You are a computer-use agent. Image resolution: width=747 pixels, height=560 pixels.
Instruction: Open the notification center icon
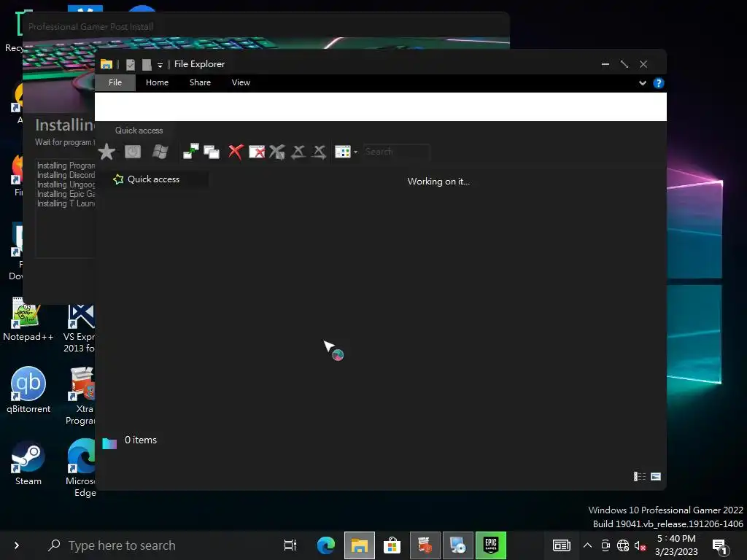[719, 546]
